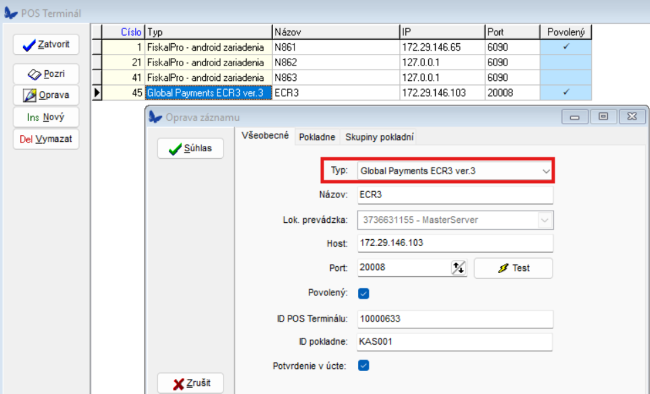Click row number 21 cell
Image resolution: width=650 pixels, height=394 pixels.
pos(123,62)
